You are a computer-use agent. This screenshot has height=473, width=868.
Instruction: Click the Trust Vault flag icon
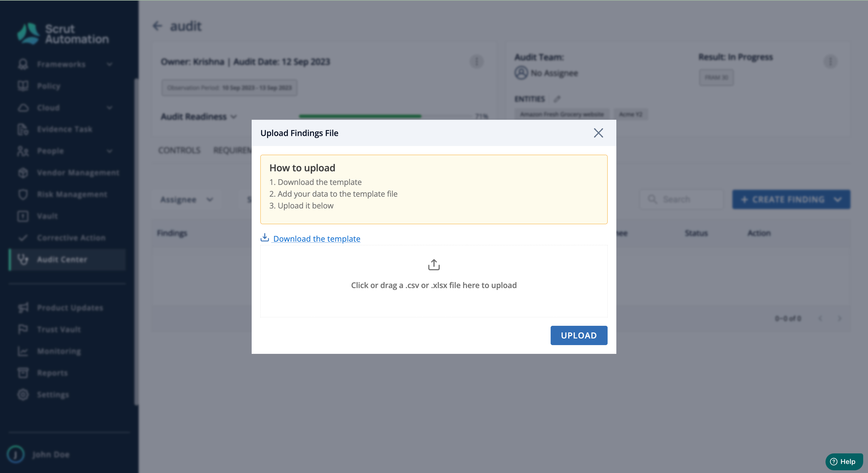[x=23, y=329]
